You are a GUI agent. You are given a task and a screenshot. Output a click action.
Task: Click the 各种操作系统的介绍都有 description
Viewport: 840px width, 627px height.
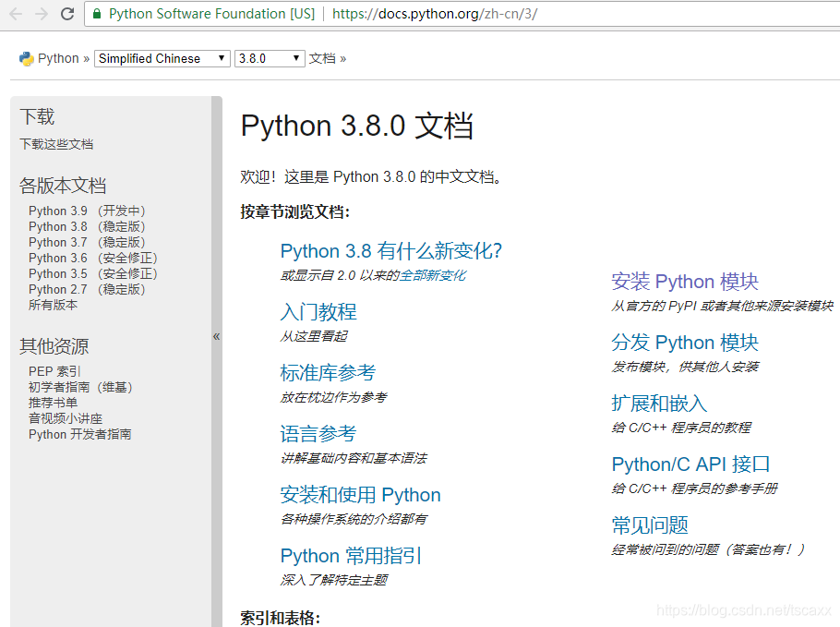click(354, 519)
